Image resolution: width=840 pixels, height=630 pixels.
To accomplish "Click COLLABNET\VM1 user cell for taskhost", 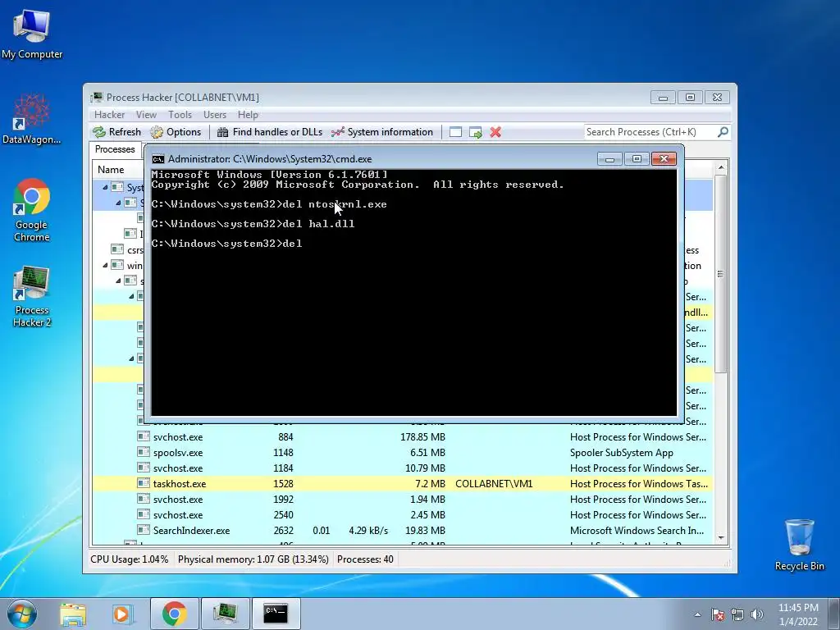I will pyautogui.click(x=494, y=484).
